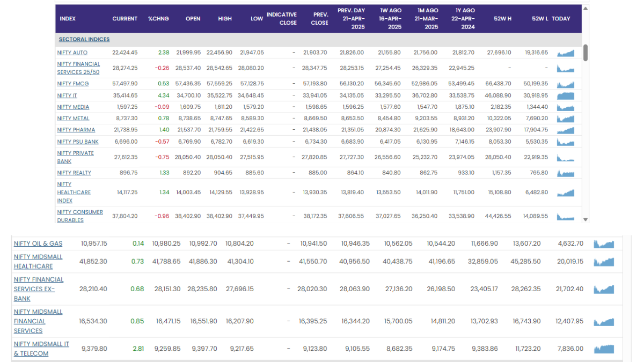The width and height of the screenshot is (644, 362).
Task: Click the NIFTY PHARMA today sparkline
Action: (x=566, y=130)
